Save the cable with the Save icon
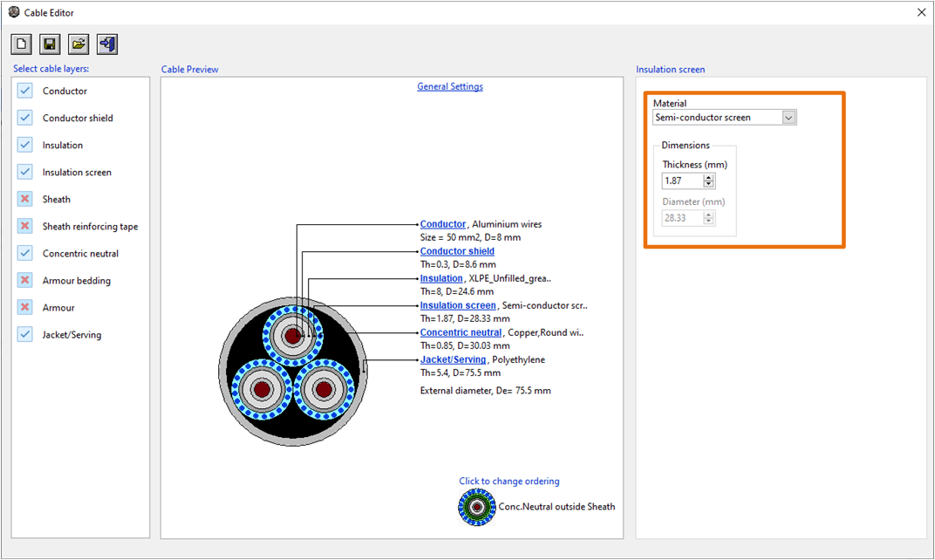 [x=49, y=44]
